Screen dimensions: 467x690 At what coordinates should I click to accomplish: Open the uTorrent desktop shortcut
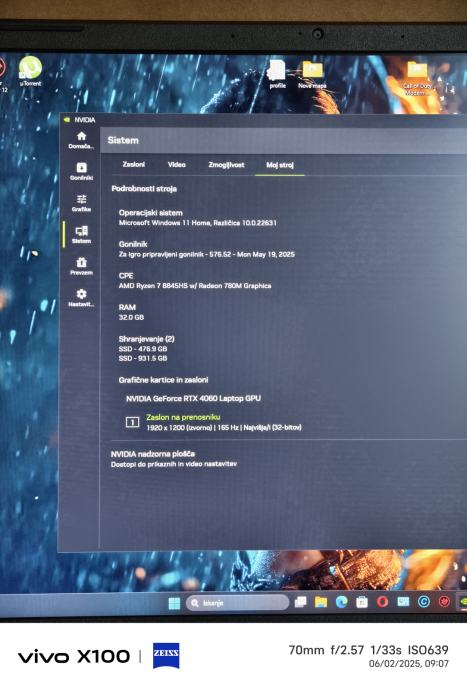click(30, 71)
